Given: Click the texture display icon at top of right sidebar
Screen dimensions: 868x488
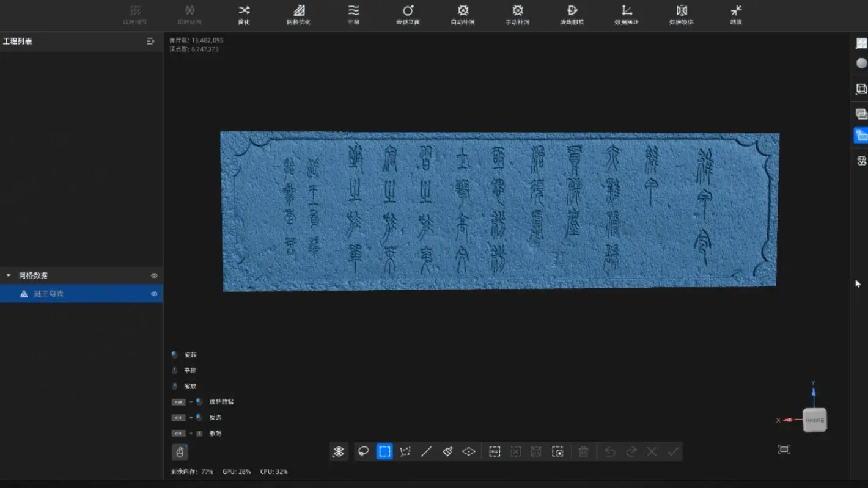Looking at the screenshot, I should point(861,43).
